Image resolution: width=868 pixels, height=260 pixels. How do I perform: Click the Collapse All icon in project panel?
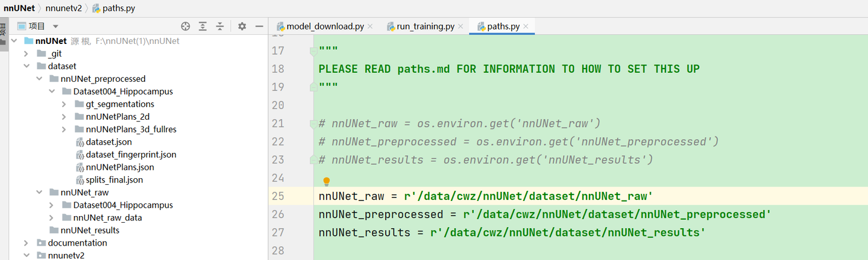point(220,26)
